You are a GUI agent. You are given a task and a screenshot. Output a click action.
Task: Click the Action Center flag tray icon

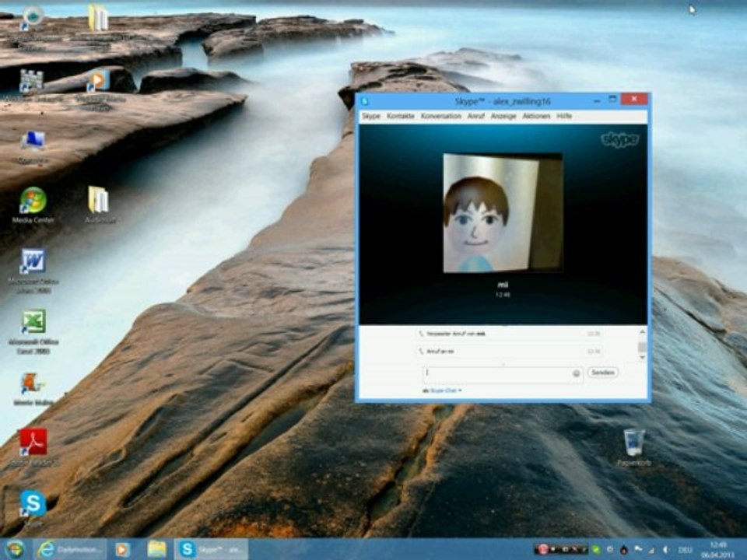coord(638,550)
